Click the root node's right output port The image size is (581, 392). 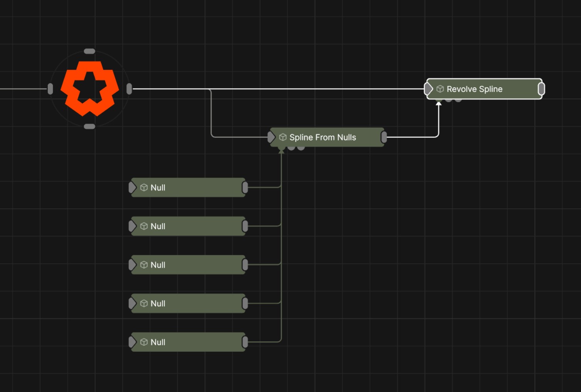click(x=129, y=89)
